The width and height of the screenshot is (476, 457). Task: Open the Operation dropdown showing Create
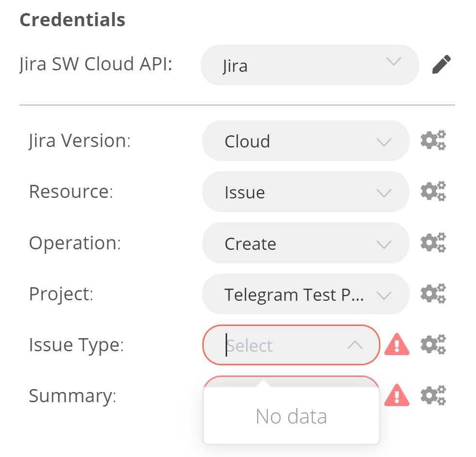click(306, 243)
